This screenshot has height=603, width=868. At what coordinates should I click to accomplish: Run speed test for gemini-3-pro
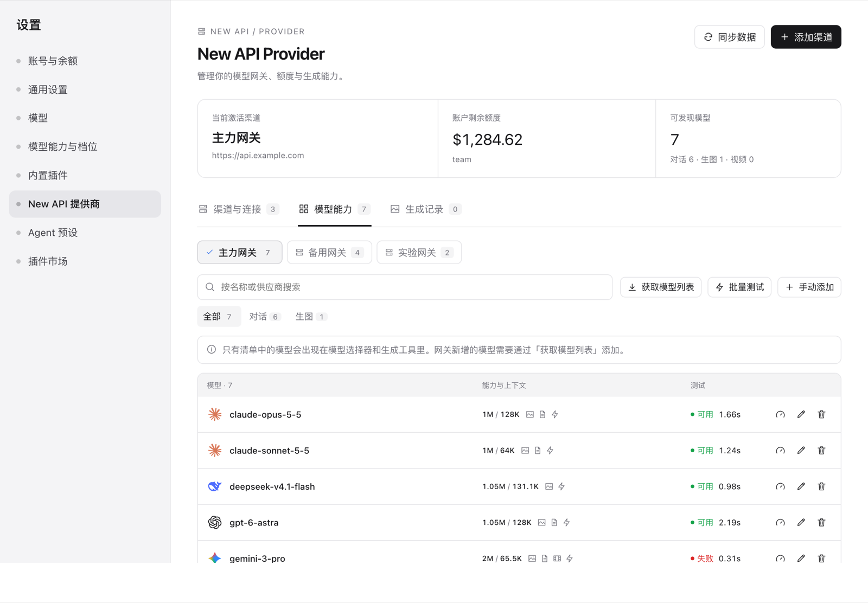pyautogui.click(x=780, y=558)
